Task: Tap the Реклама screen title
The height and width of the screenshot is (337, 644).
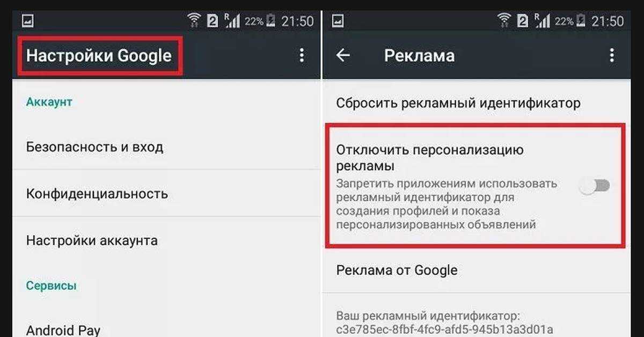Action: tap(420, 55)
